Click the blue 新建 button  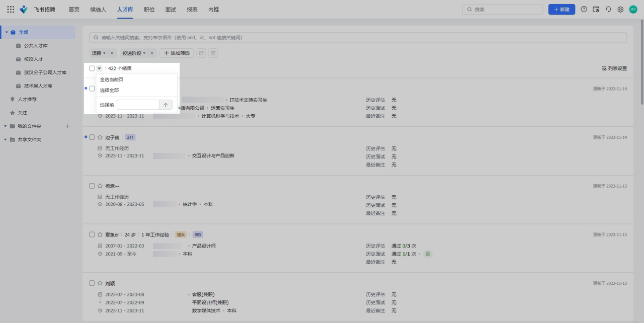coord(561,10)
